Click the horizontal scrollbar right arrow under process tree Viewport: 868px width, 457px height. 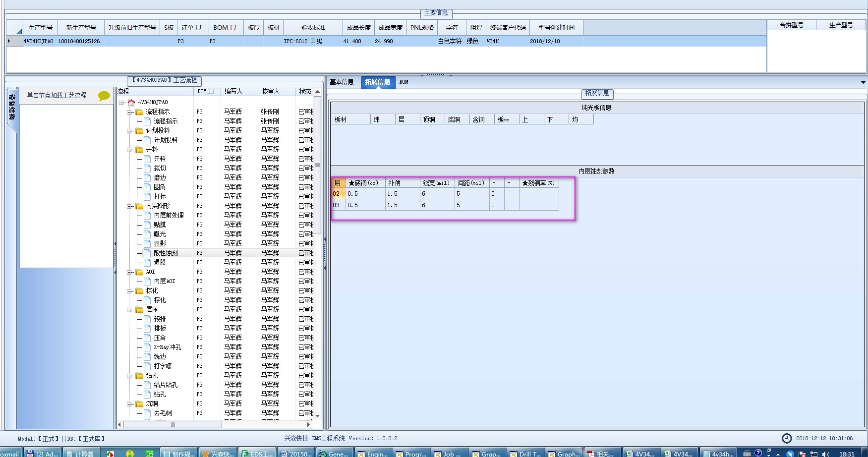309,425
